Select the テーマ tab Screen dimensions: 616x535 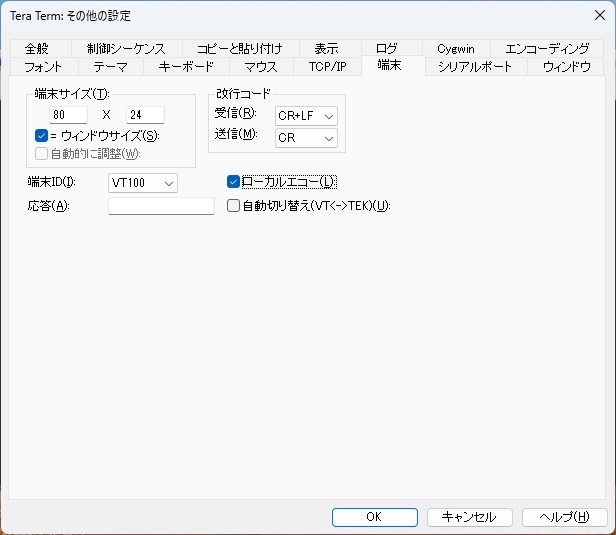tap(111, 66)
